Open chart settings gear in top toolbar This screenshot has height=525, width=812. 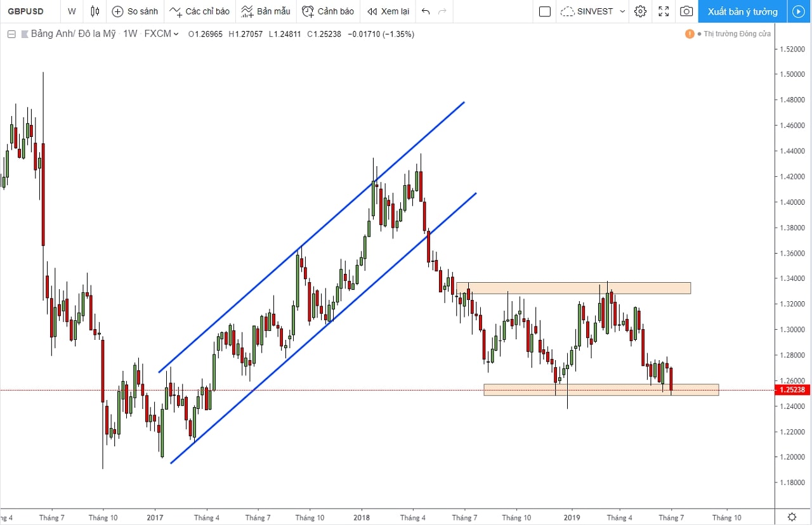640,11
